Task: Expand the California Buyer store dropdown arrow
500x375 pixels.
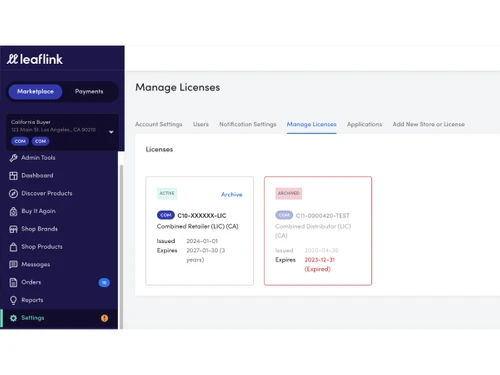Action: (111, 132)
